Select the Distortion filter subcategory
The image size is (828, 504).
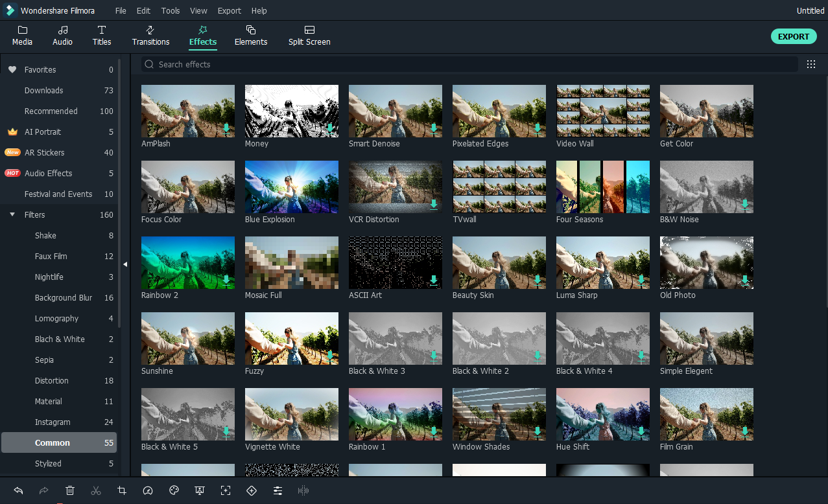coord(60,380)
